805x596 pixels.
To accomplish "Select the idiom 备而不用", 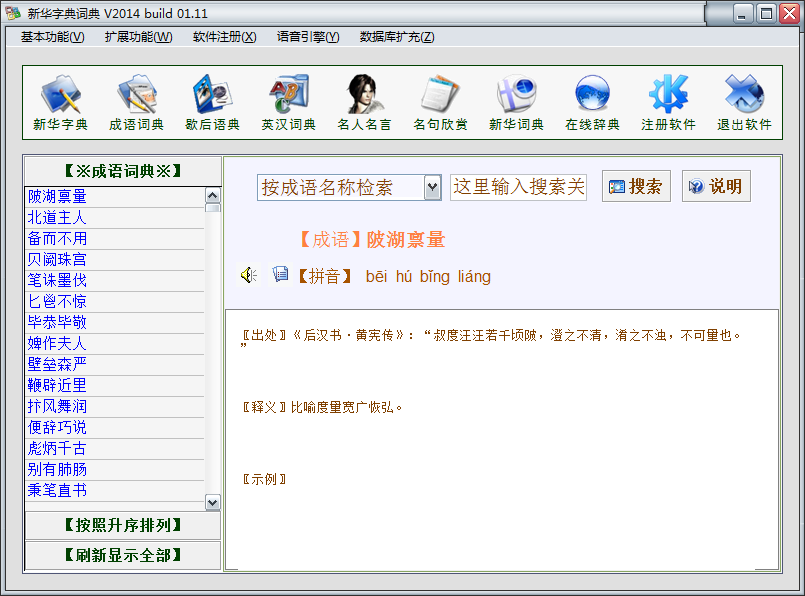I will coord(114,239).
